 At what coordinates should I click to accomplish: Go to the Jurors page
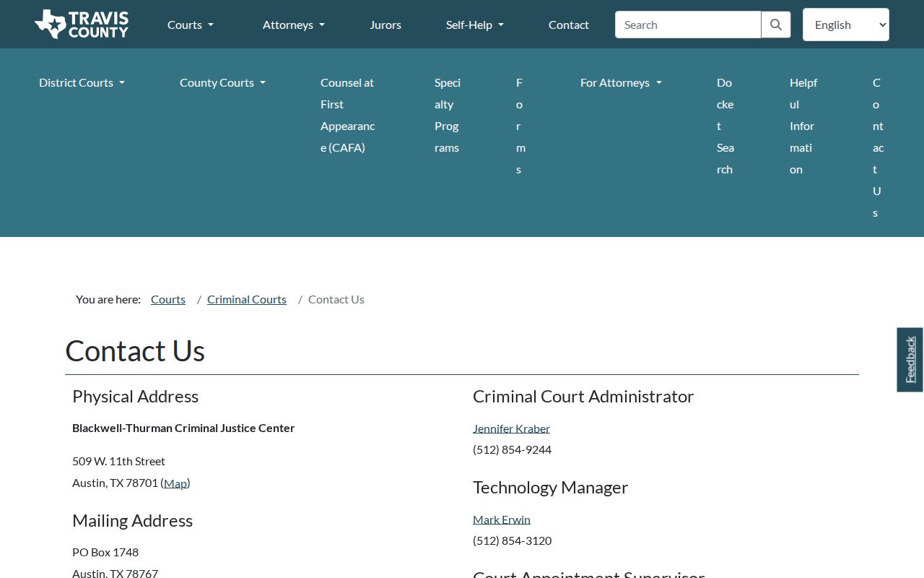pyautogui.click(x=385, y=25)
